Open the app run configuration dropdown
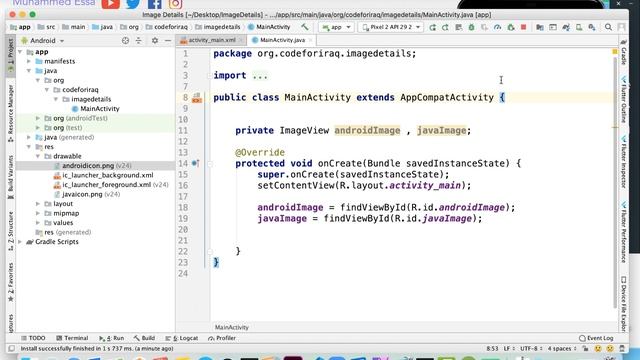Screen dimensions: 640x360 pyautogui.click(x=336, y=27)
